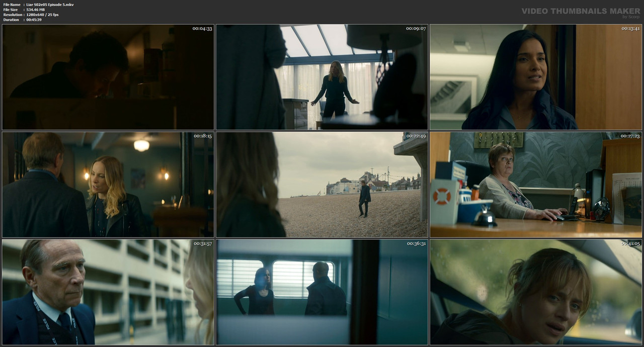The width and height of the screenshot is (644, 347).
Task: Click the resolution value '1280x640 / 25 fps'
Action: pos(42,15)
